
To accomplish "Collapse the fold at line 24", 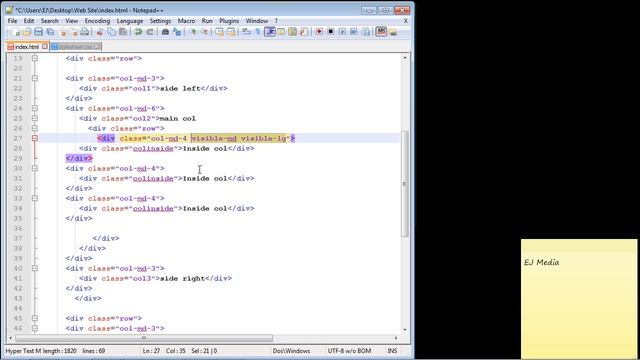I will [x=35, y=109].
